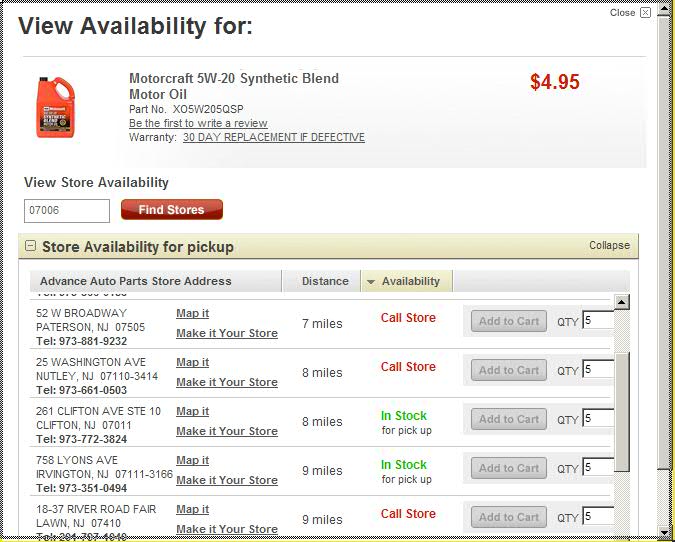
Task: Open the 30 day replacement warranty link
Action: [273, 137]
